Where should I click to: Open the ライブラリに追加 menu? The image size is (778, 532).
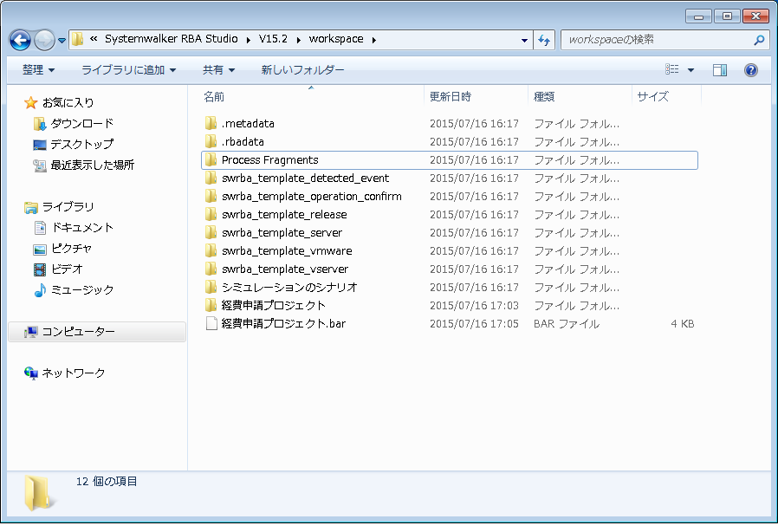coord(128,70)
